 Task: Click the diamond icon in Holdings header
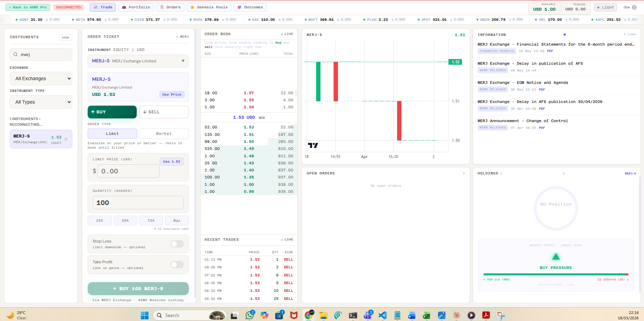coord(564,173)
